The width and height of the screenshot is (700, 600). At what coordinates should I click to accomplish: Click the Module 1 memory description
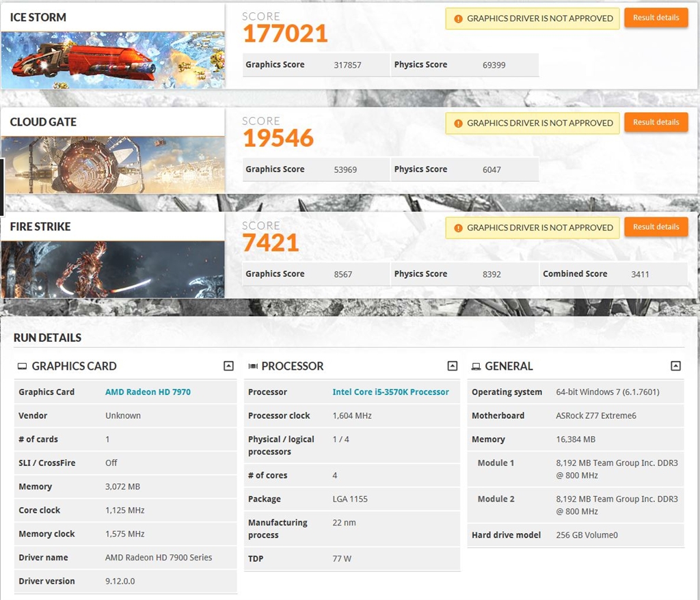coord(617,469)
